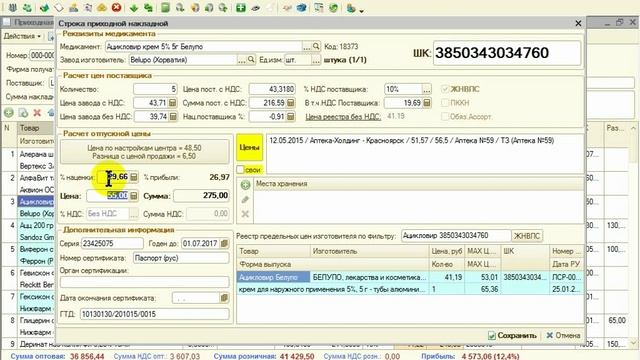Search manufacturer with magnifier next to Завод изготовитель
The image size is (640, 360).
click(251, 60)
